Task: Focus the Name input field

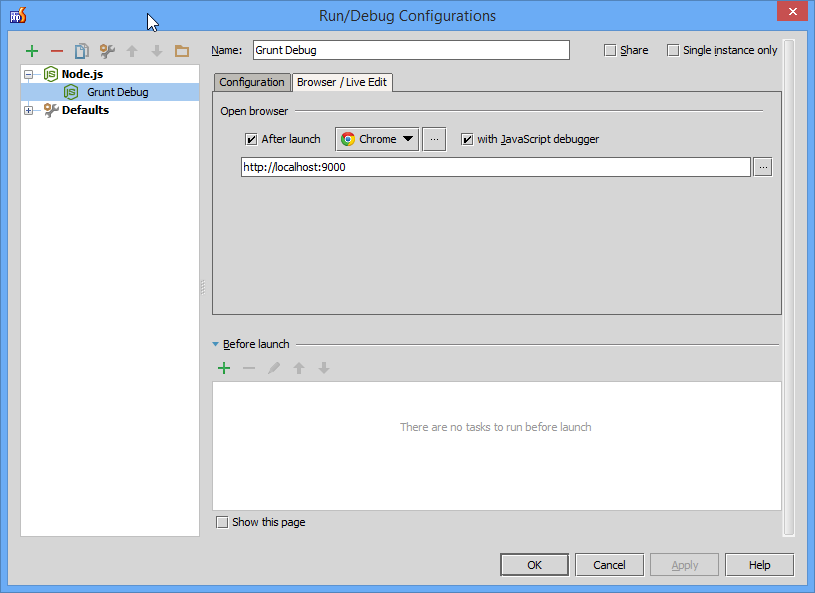Action: [x=411, y=50]
